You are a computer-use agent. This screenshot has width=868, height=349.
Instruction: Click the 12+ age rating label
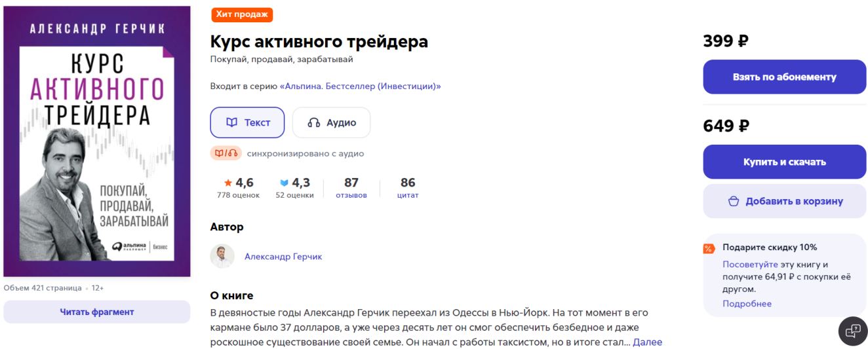98,288
